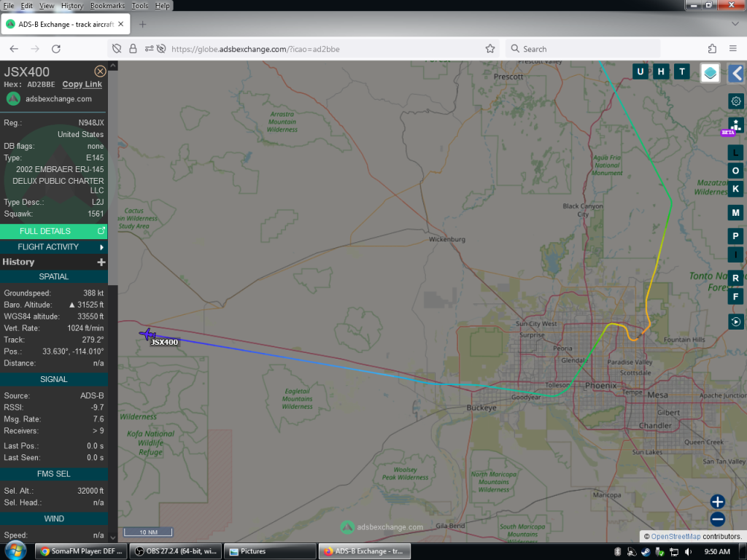Open the View menu

click(x=47, y=6)
